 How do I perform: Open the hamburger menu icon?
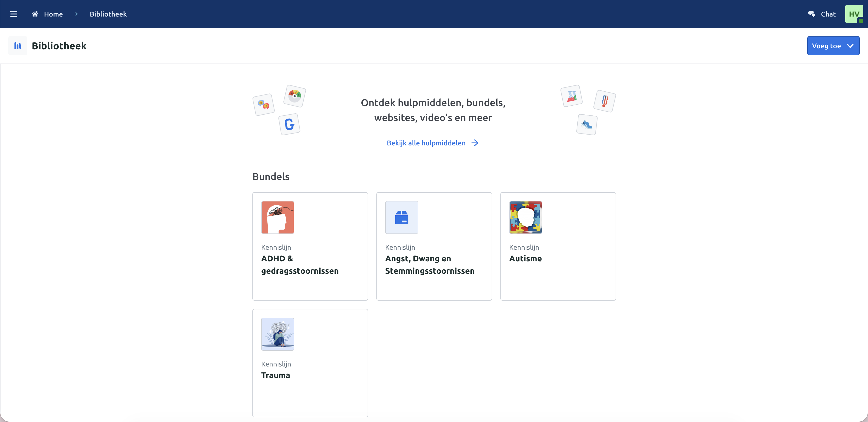click(13, 14)
